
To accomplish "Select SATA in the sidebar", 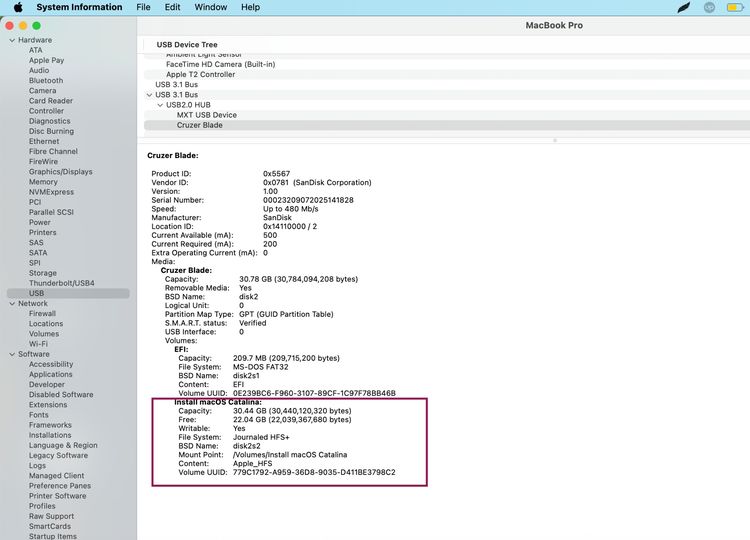I will 38,253.
